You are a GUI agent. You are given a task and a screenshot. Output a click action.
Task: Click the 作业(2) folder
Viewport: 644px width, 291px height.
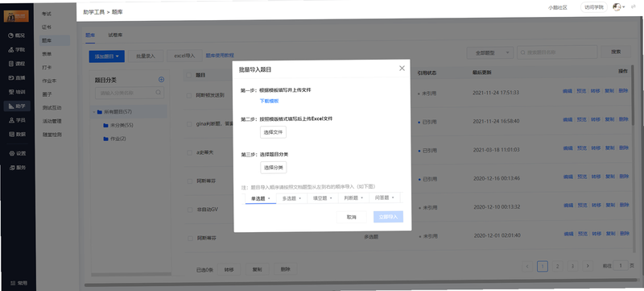pos(114,139)
